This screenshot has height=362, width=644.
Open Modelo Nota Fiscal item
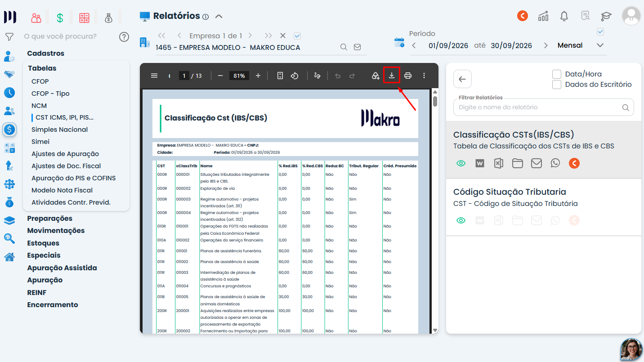(x=62, y=190)
